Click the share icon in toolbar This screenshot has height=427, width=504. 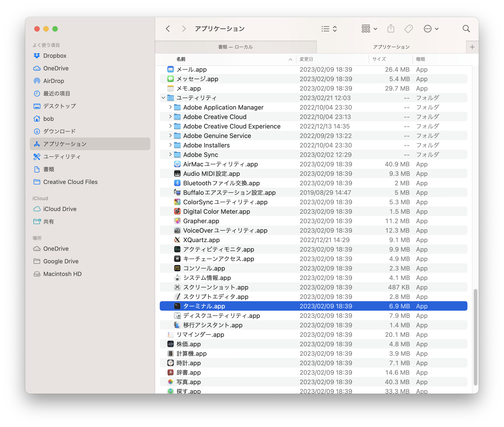point(391,29)
